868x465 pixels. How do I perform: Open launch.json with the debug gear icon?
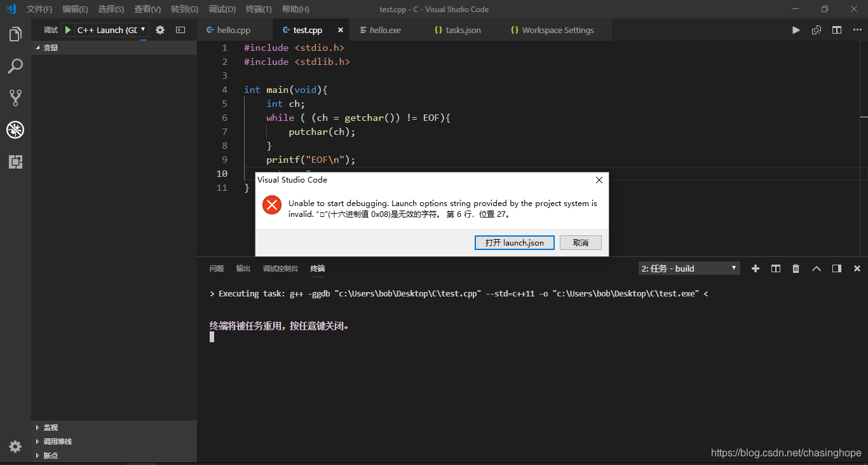pyautogui.click(x=160, y=30)
